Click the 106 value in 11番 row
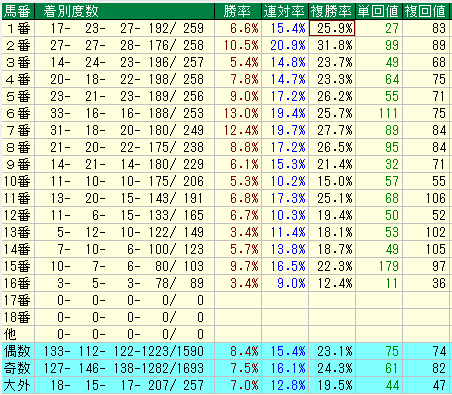Viewport: 452px width, 395px height. click(436, 198)
